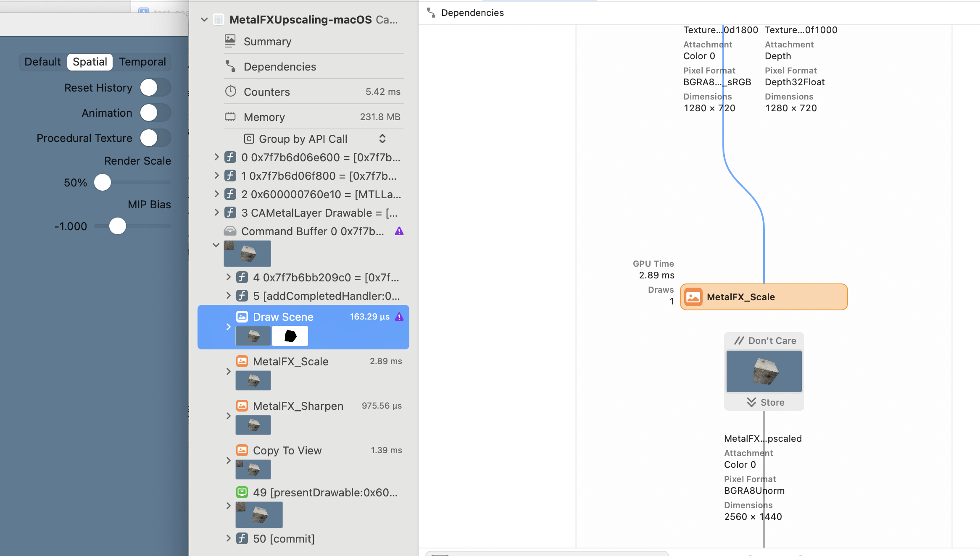980x556 pixels.
Task: Click the green presentDrawable icon
Action: click(x=242, y=492)
